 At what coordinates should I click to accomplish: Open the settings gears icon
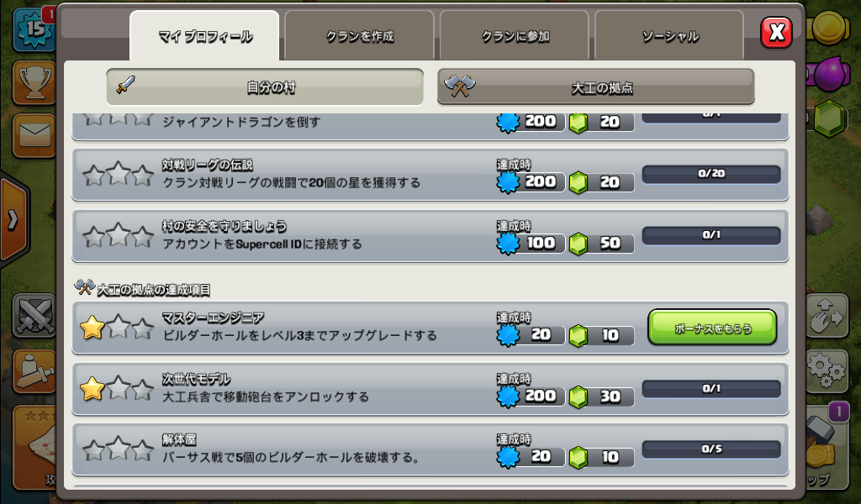(827, 370)
